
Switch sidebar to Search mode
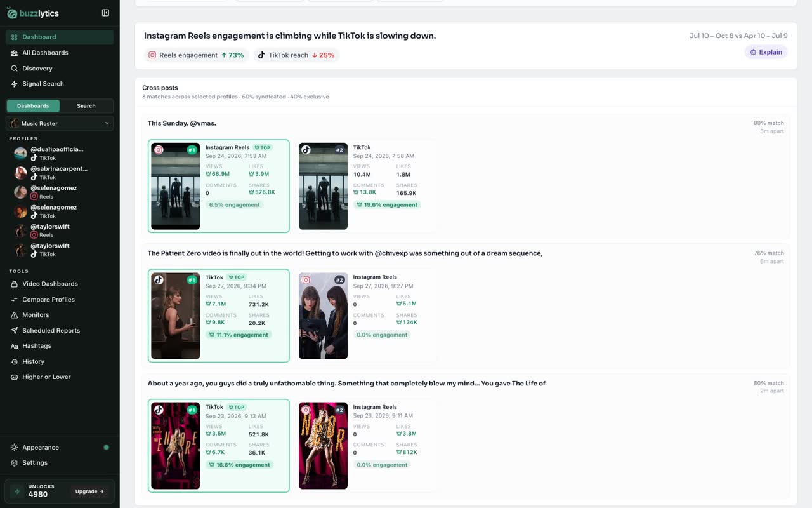[86, 106]
